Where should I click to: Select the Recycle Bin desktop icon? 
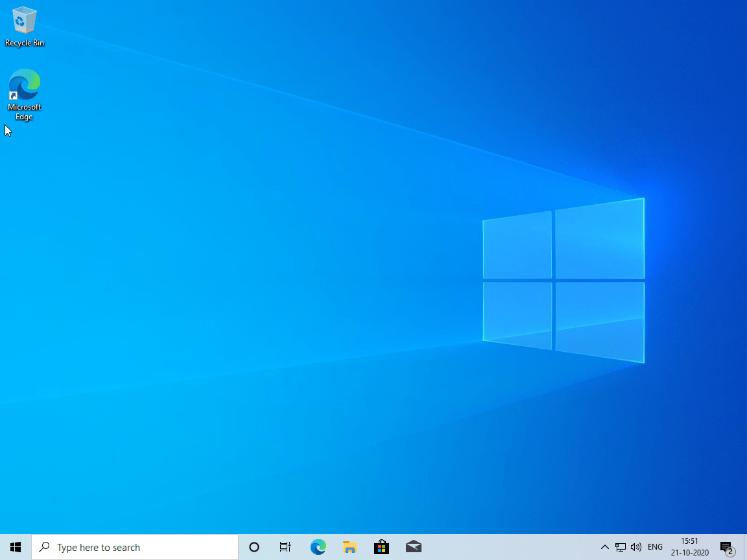coord(24,27)
